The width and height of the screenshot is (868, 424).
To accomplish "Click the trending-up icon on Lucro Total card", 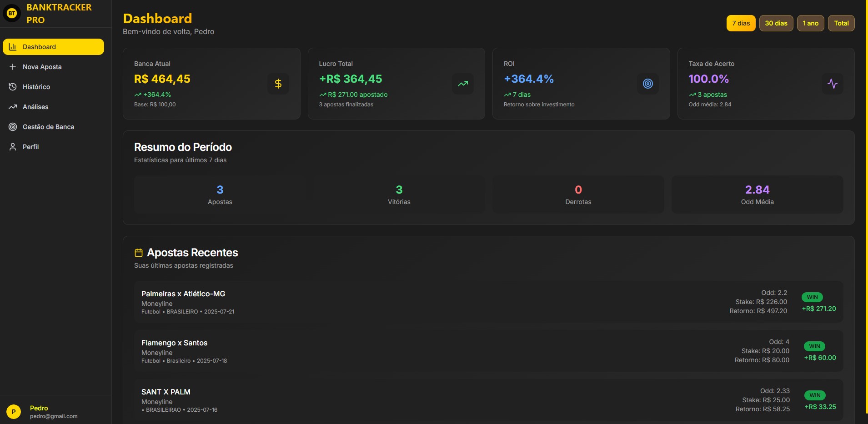I will (462, 84).
